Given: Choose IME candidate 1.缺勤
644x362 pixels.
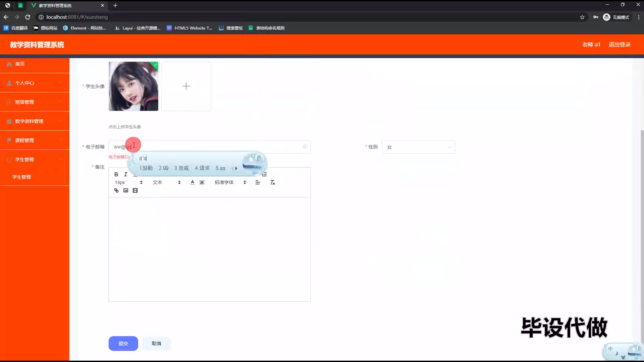Looking at the screenshot, I should coord(146,168).
